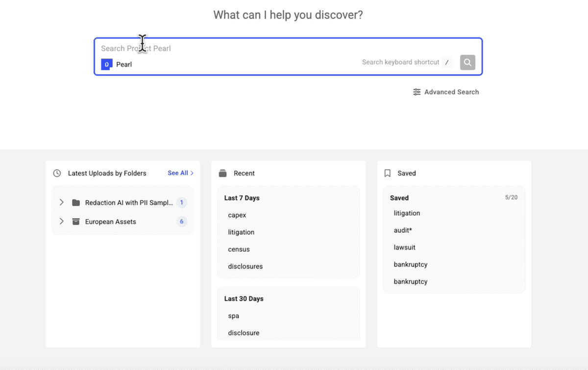Expand the Redaction AI with PII Sample folder
Image resolution: width=588 pixels, height=370 pixels.
pyautogui.click(x=61, y=202)
